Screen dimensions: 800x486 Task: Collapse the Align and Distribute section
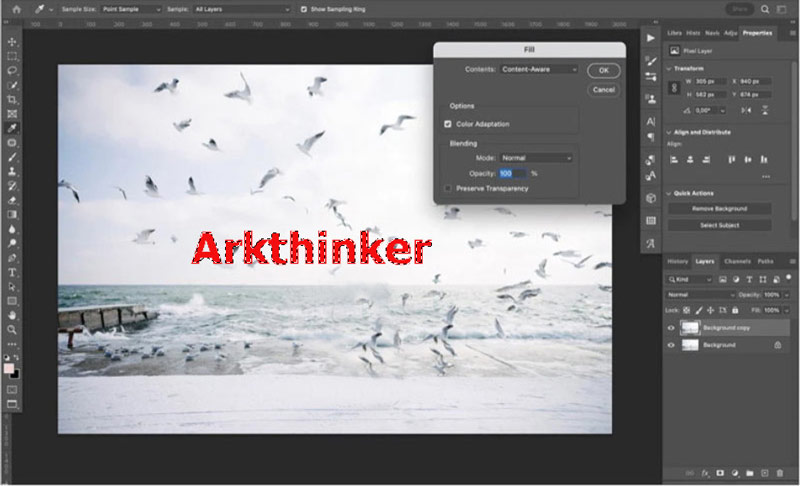pyautogui.click(x=669, y=133)
